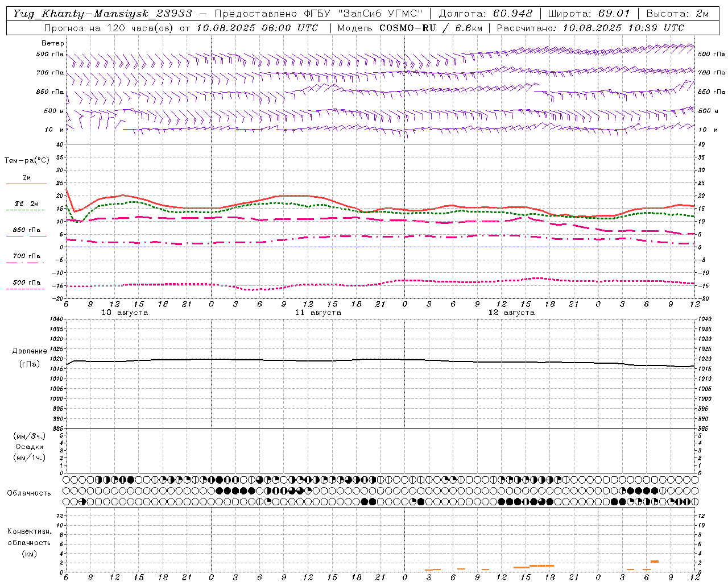Click the (мм/1ч.) precipitation unit label
This screenshot has height=582, width=728.
point(30,458)
